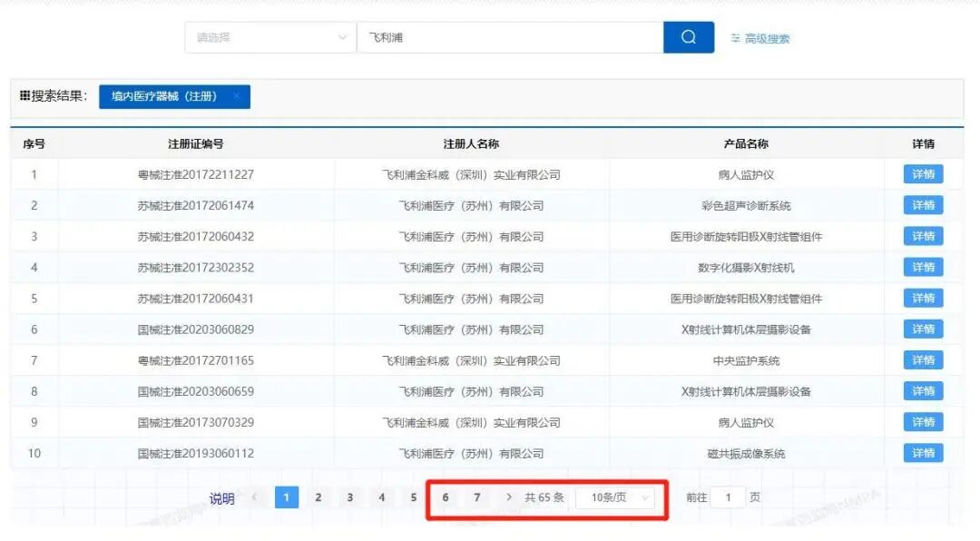Expand the dropdown arrow beside 请选择
This screenshot has height=541, width=980.
(343, 37)
